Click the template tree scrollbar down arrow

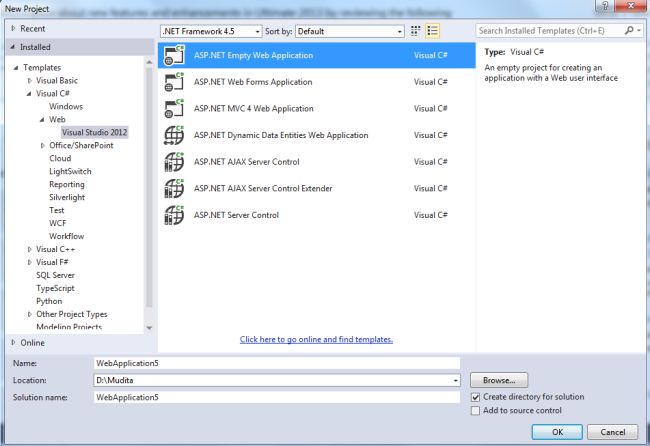(149, 328)
